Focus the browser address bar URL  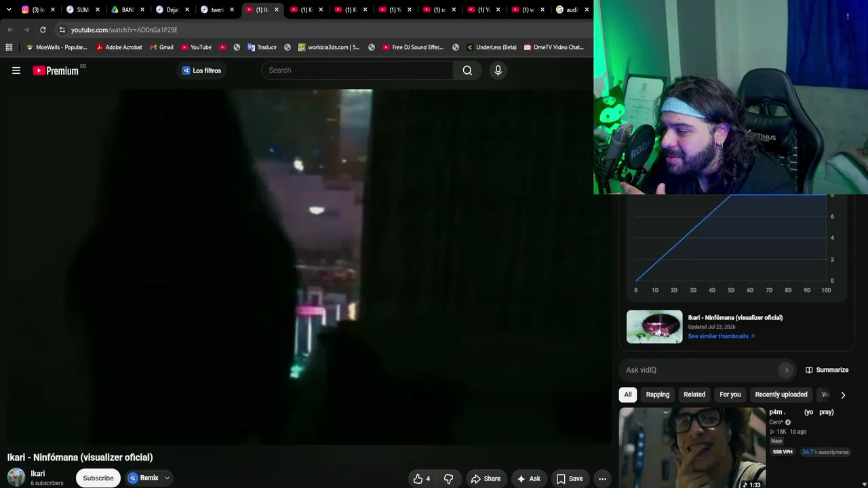124,30
